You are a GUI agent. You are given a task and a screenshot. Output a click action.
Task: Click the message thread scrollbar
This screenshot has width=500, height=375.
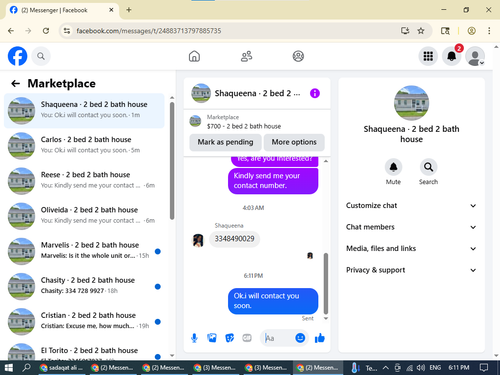pos(326,283)
